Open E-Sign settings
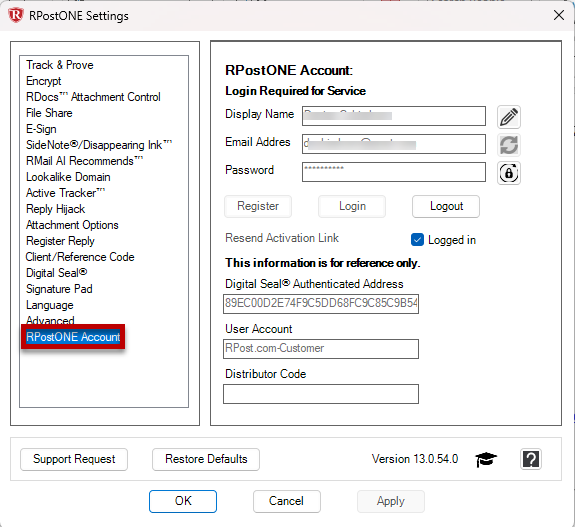 41,129
